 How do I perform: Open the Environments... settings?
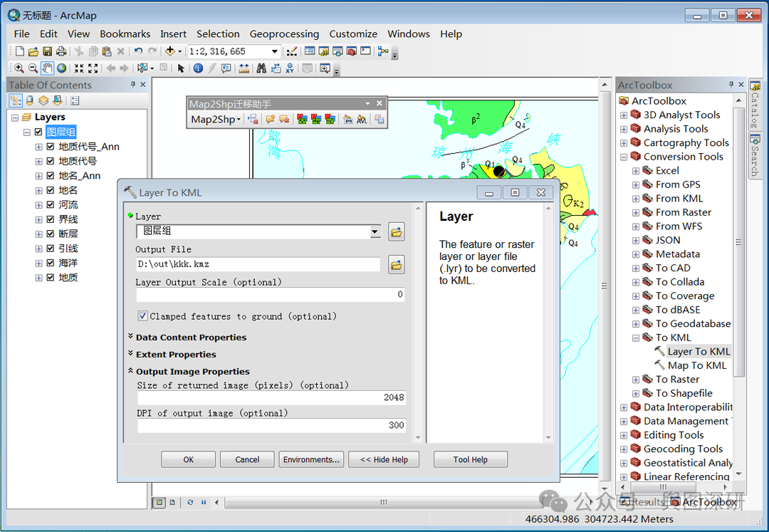[x=311, y=459]
